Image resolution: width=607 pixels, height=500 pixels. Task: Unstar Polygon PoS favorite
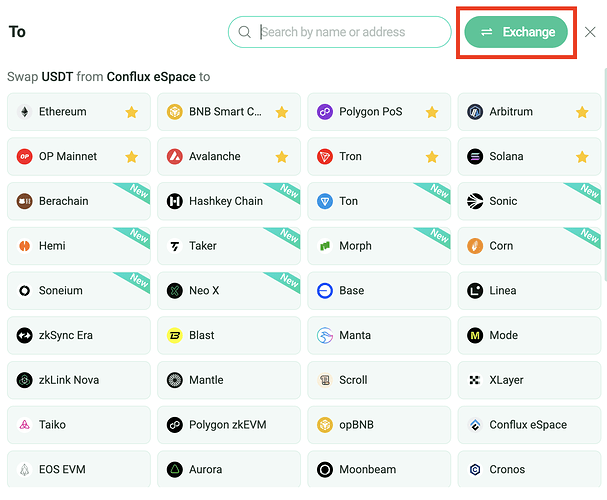tap(432, 112)
